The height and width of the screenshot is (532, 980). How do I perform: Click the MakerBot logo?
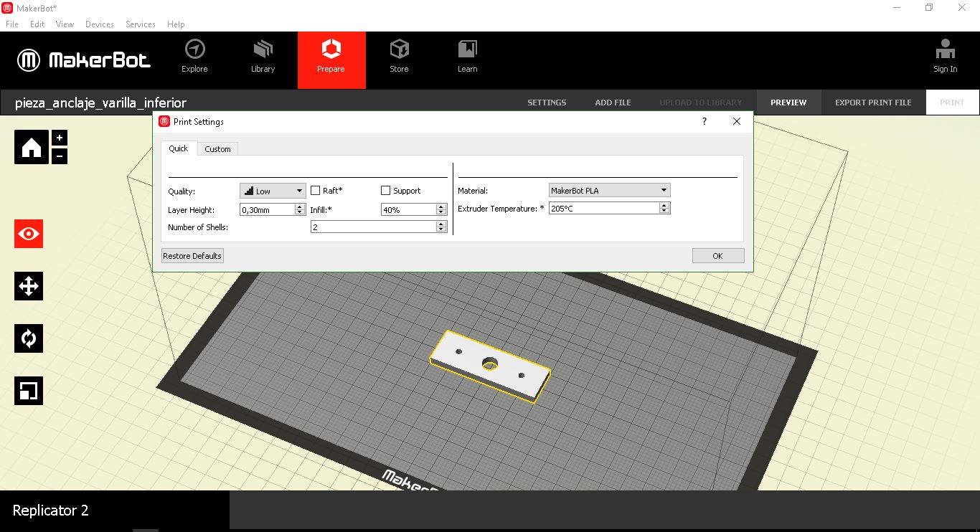coord(84,60)
